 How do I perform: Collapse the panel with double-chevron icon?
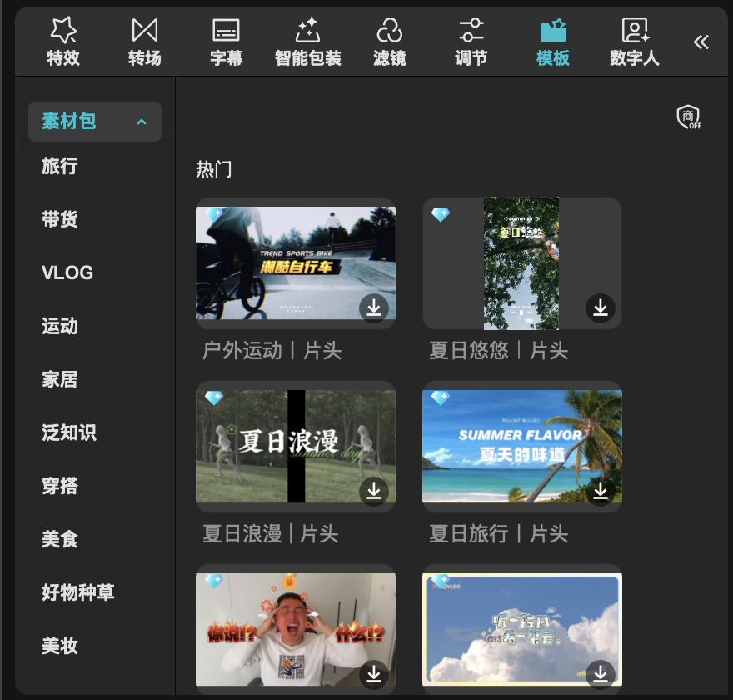pyautogui.click(x=701, y=42)
